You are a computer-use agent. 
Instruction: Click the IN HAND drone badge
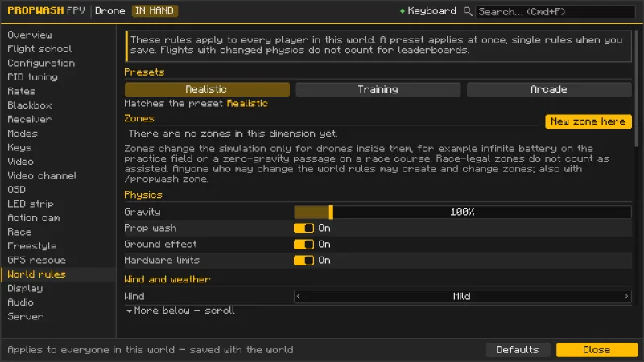[x=155, y=10]
